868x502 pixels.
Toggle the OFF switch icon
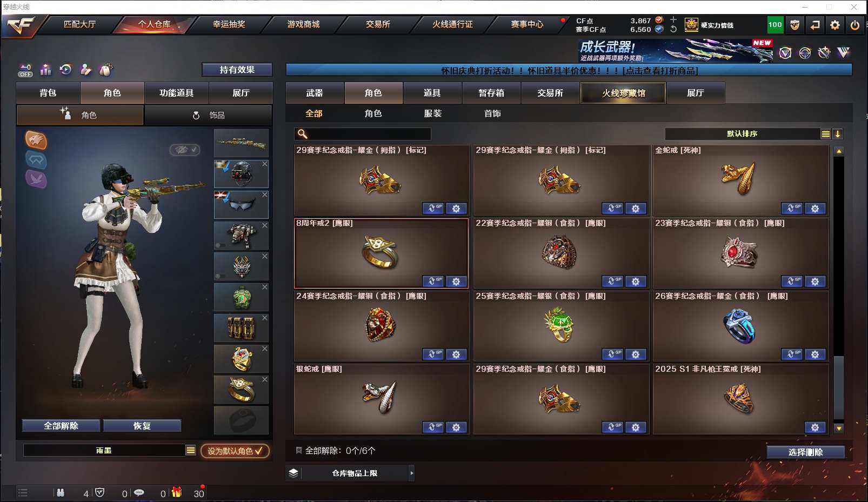25,70
